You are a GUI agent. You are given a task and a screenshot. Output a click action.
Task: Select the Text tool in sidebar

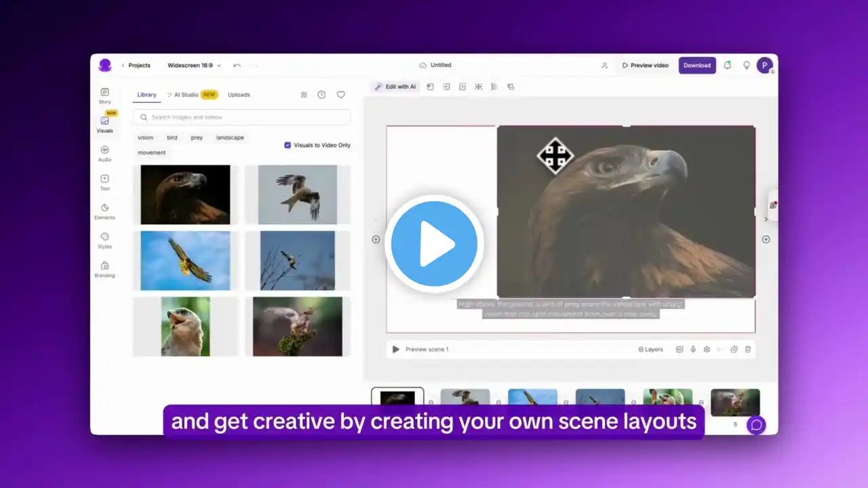104,182
